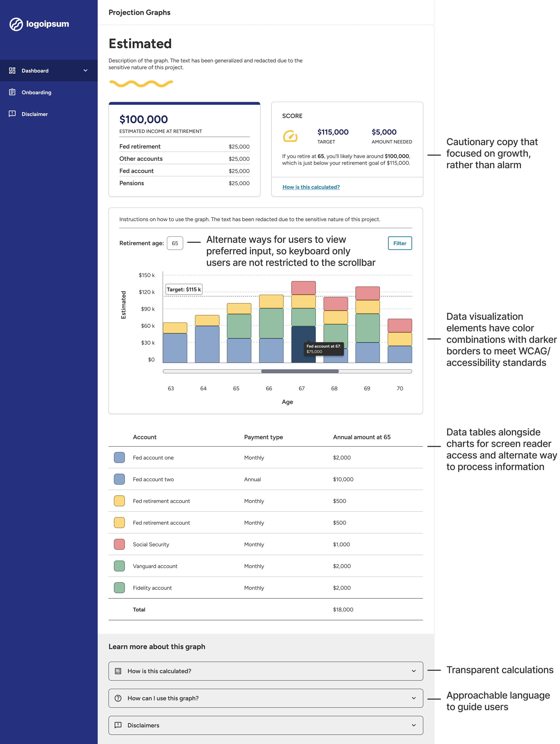Click the chart's horizontal scrollbar thumb
This screenshot has height=744, width=560.
click(x=300, y=371)
